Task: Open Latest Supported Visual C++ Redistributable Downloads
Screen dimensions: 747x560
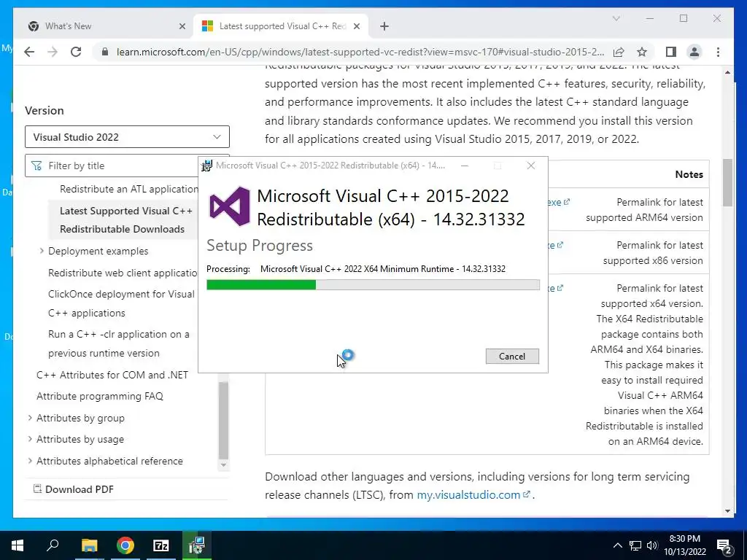Action: 125,219
